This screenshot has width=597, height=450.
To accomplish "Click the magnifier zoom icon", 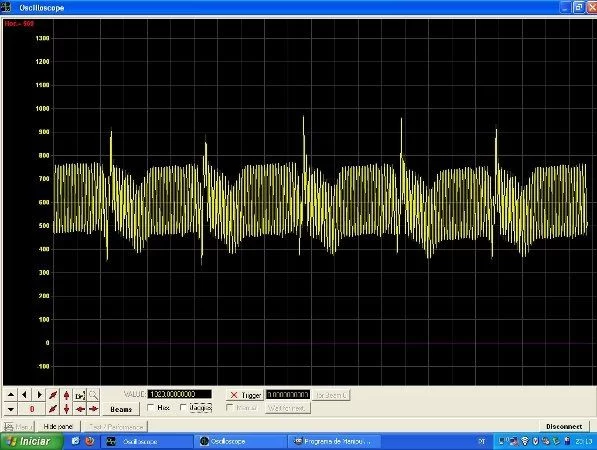I will (93, 395).
